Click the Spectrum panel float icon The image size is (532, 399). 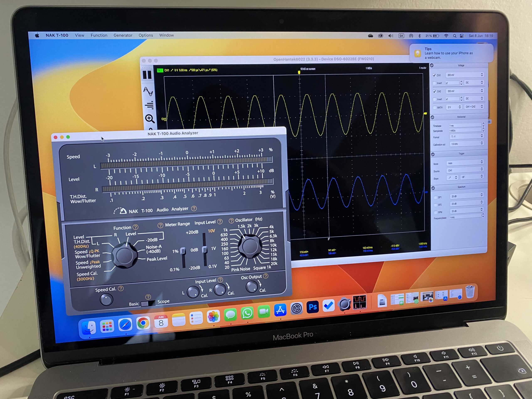coord(433,188)
